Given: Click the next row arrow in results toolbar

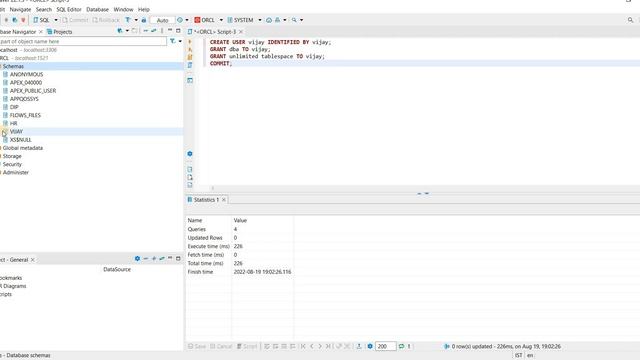Looking at the screenshot, I should 320,346.
